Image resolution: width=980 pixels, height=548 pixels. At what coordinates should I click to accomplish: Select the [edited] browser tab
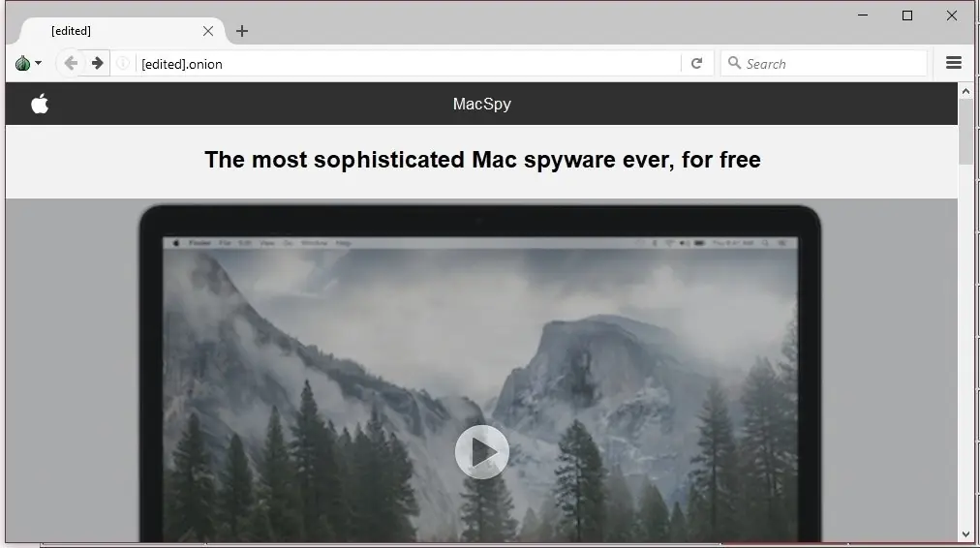[x=122, y=31]
